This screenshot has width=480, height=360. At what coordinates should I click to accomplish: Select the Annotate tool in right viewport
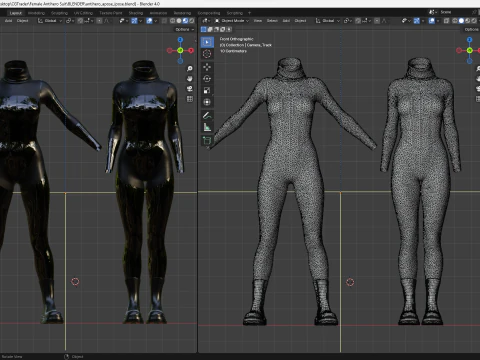207,115
